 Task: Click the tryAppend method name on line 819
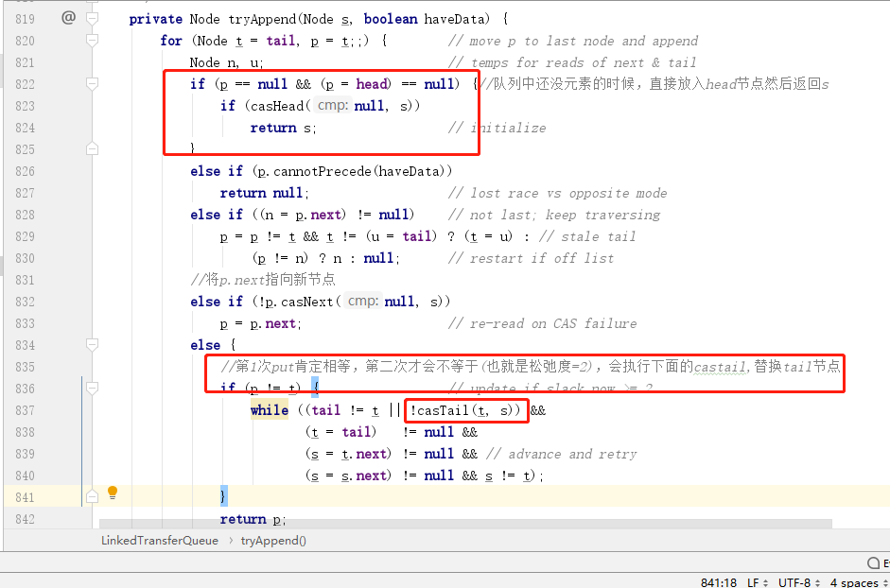(x=261, y=19)
